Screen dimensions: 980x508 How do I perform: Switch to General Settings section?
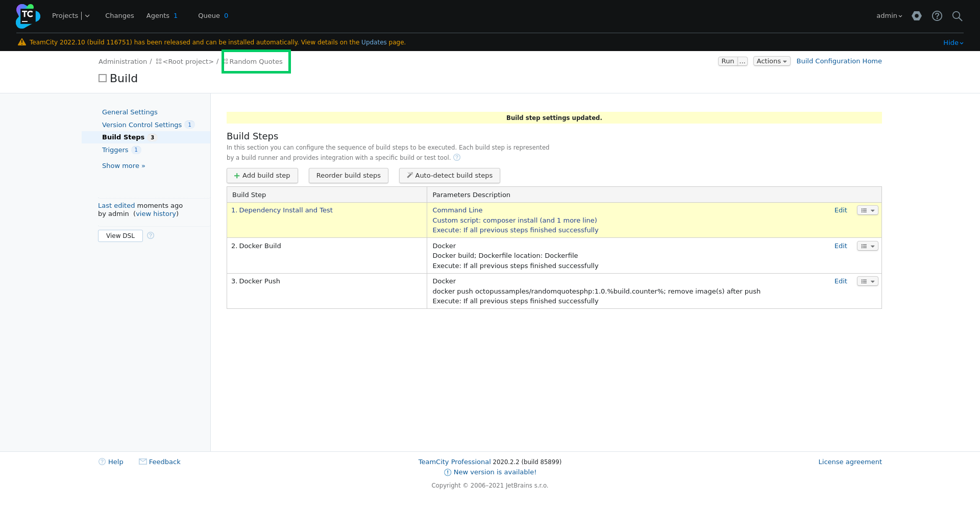tap(130, 112)
